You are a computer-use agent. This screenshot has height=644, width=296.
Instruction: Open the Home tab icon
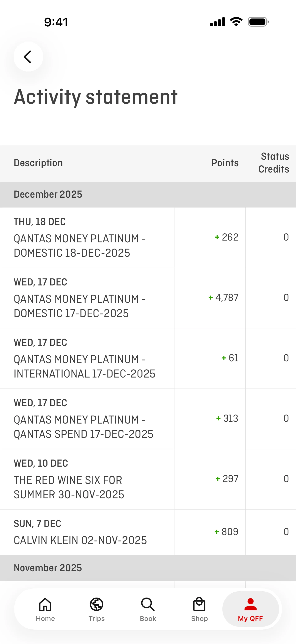click(x=45, y=604)
